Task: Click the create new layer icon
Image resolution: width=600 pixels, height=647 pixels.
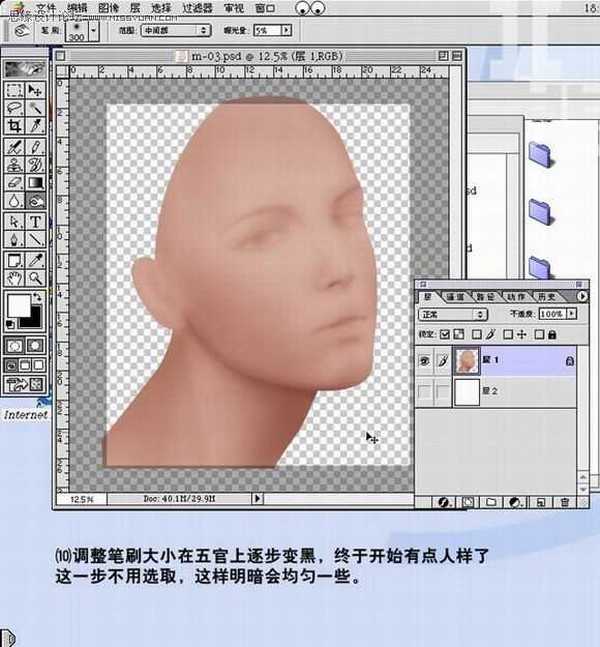Action: click(x=538, y=501)
